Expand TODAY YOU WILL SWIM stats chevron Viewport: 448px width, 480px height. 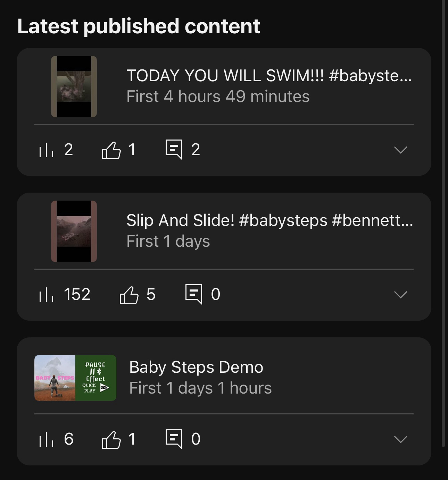point(400,150)
